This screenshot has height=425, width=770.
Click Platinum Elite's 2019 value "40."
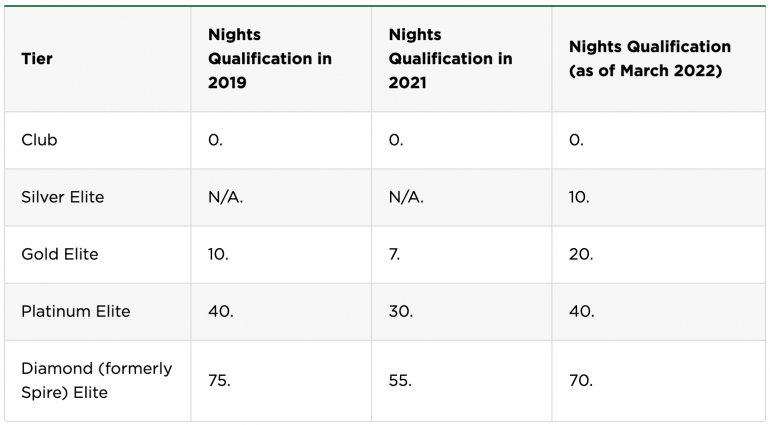(x=221, y=311)
